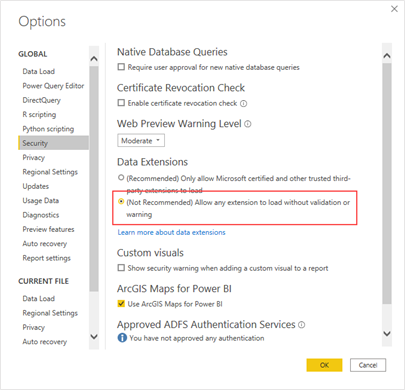Click main pane scroll up arrow
Image resolution: width=405 pixels, height=390 pixels.
pyautogui.click(x=387, y=56)
